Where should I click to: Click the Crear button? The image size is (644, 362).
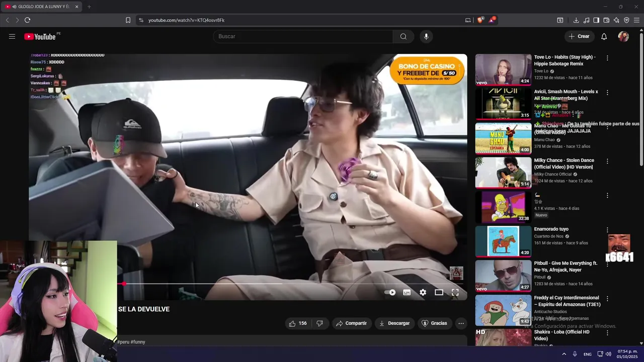click(x=579, y=36)
